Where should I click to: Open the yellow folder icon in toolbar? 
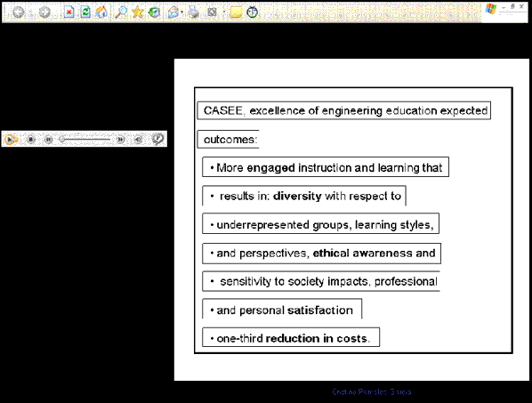236,12
